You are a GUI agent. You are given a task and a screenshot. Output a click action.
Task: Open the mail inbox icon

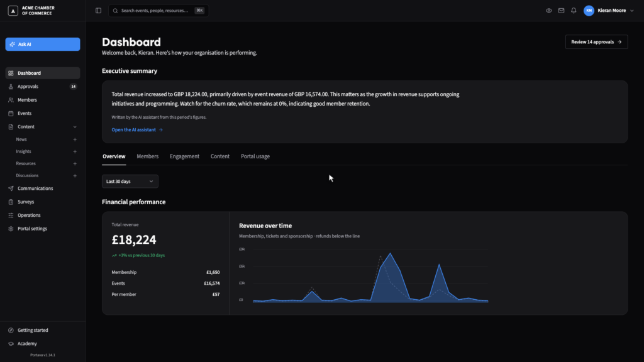561,11
